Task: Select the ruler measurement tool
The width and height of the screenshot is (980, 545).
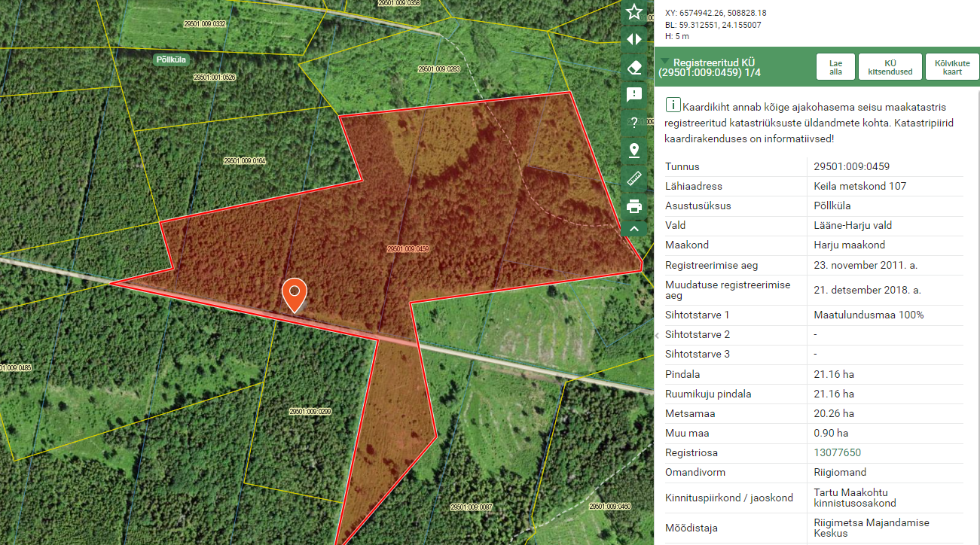Action: 634,178
